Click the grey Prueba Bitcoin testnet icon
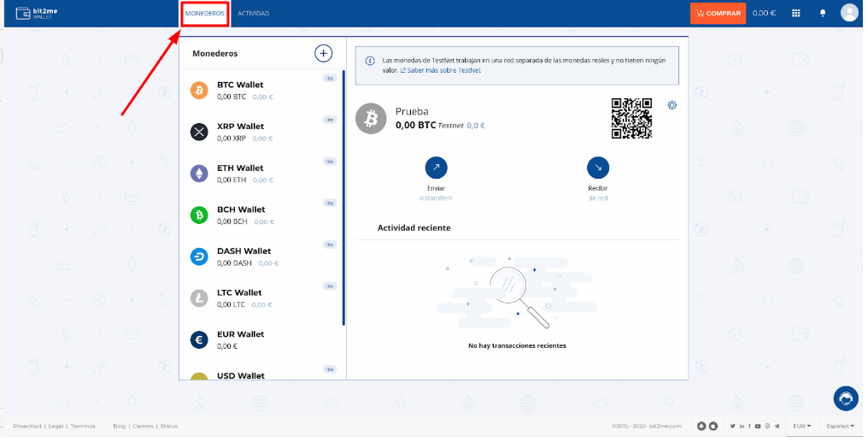868x442 pixels. 371,118
